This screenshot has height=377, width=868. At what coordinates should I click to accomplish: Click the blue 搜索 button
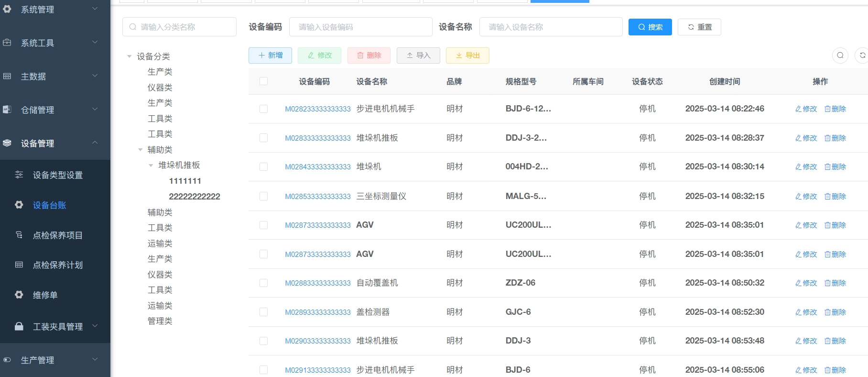coord(650,27)
